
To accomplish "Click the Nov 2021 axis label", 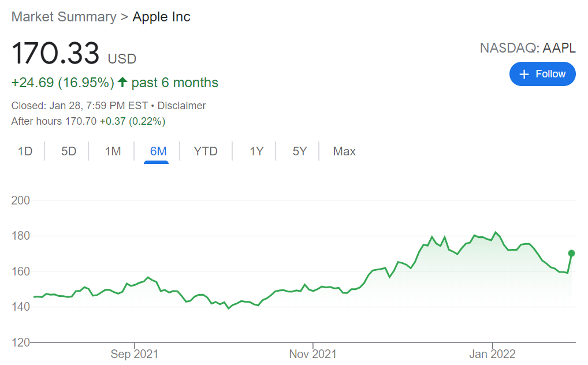I will [x=312, y=354].
